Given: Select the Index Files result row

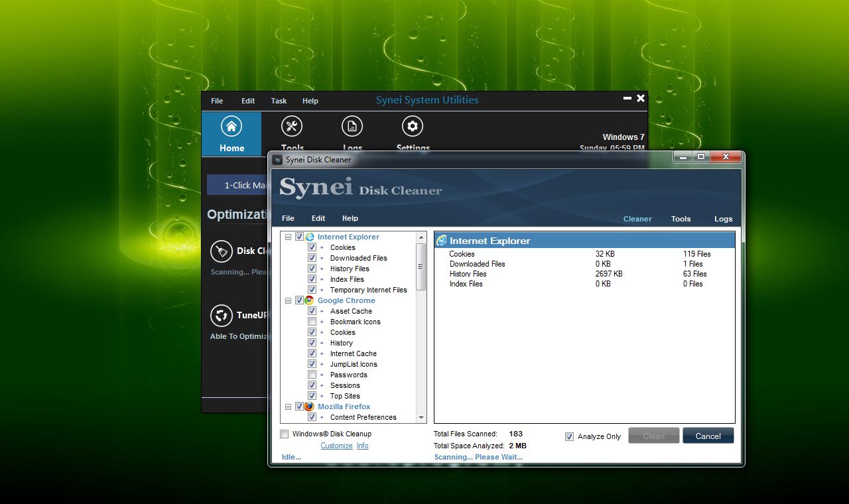Looking at the screenshot, I should [584, 284].
